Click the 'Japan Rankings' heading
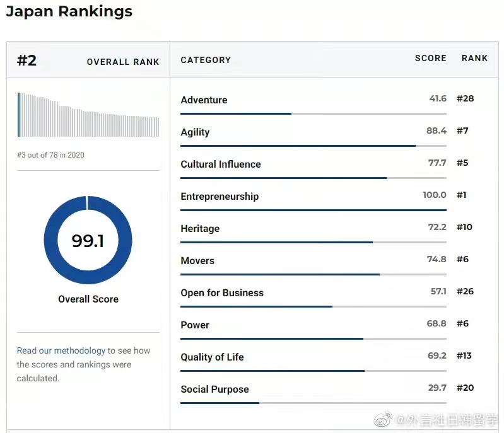This screenshot has height=433, width=504. [69, 11]
